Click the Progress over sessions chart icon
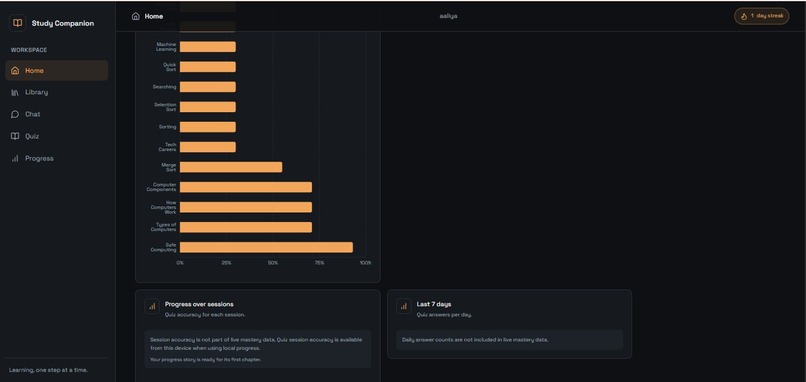 click(152, 306)
